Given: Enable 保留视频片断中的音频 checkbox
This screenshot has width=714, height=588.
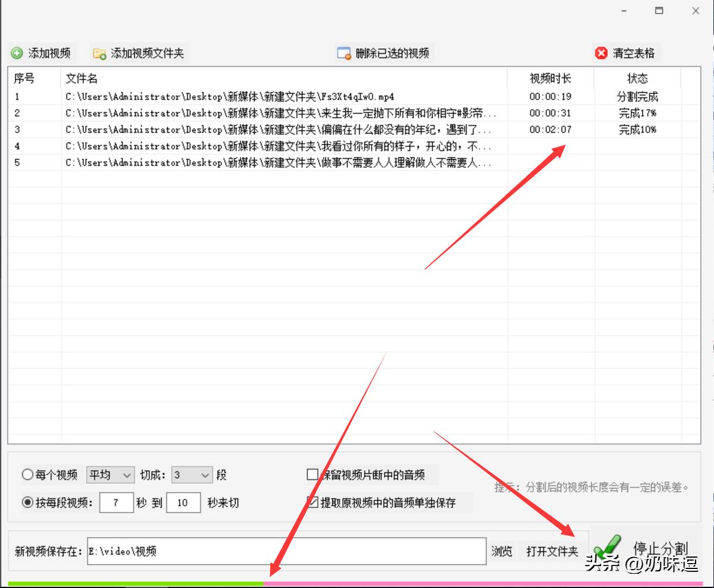Looking at the screenshot, I should (311, 474).
